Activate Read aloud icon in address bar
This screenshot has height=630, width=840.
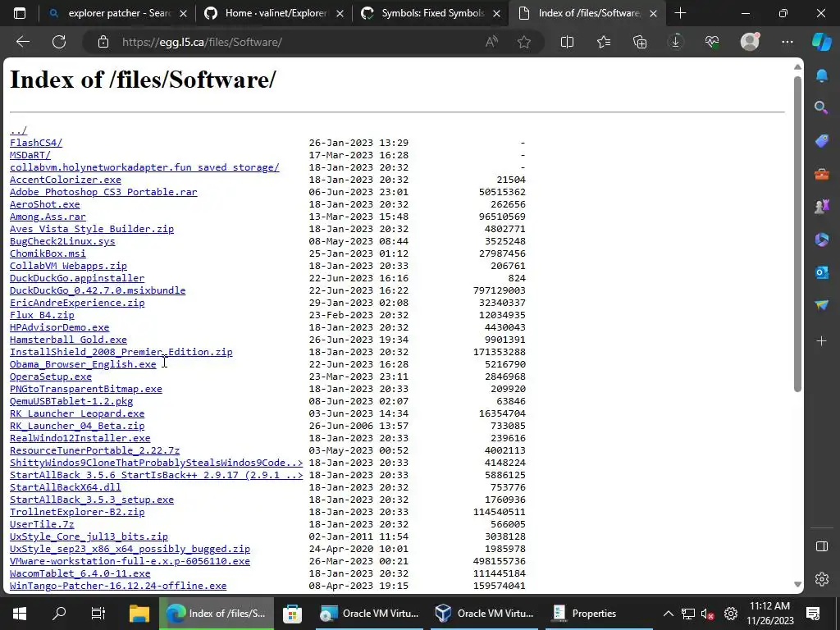[491, 42]
